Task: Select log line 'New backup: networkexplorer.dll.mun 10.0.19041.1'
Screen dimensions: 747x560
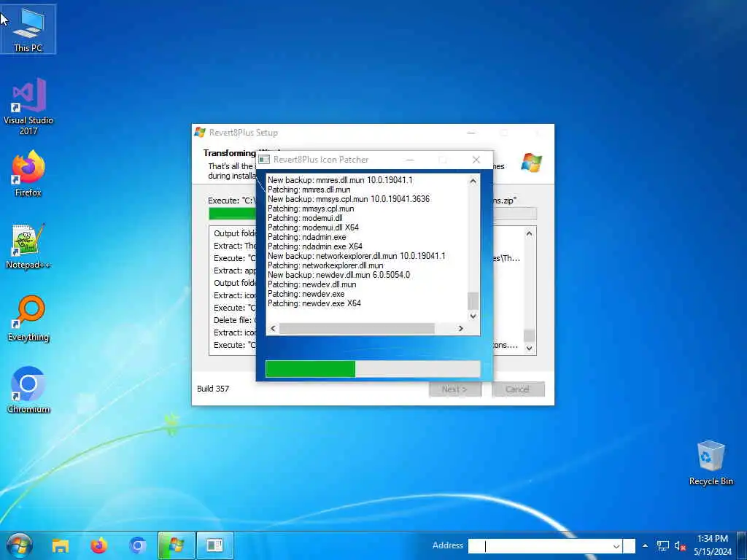Action: (356, 256)
